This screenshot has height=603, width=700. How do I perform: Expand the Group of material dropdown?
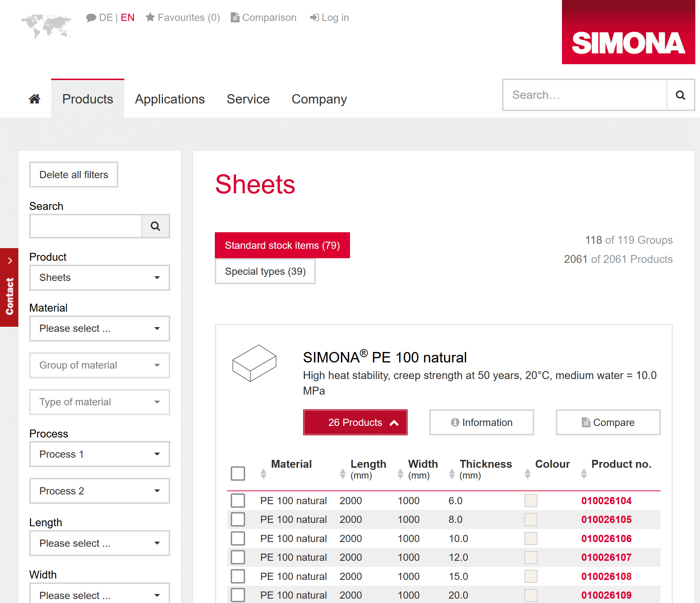(x=99, y=365)
